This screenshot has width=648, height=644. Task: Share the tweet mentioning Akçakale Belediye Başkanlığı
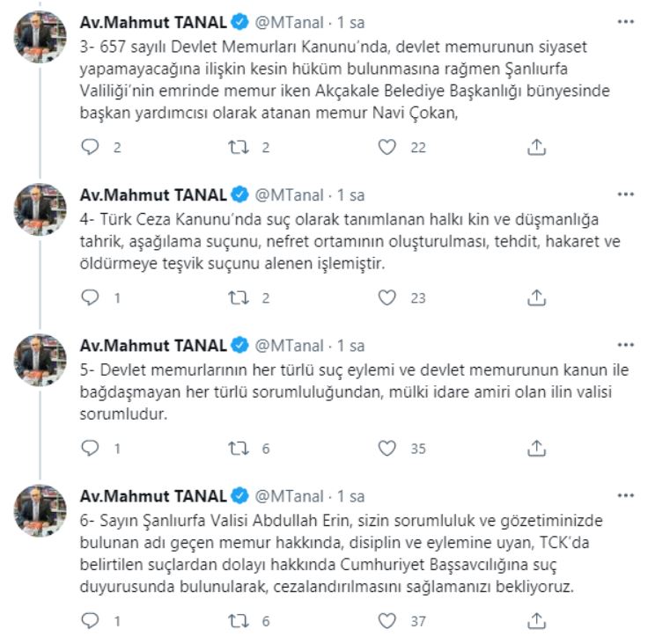536,148
